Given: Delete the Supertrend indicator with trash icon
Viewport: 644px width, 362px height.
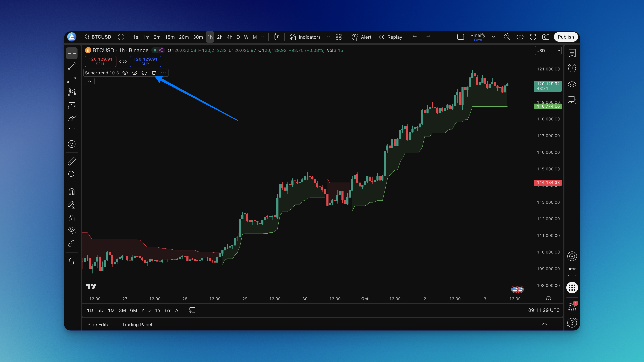Looking at the screenshot, I should (x=154, y=73).
